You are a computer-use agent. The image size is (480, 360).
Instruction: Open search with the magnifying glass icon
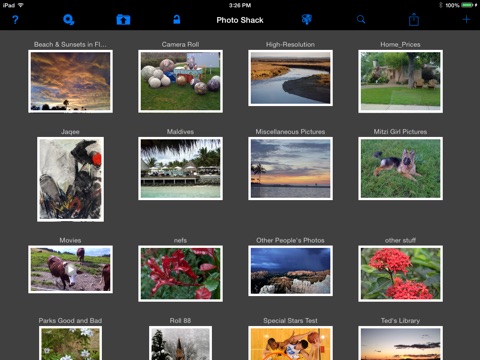coord(361,20)
